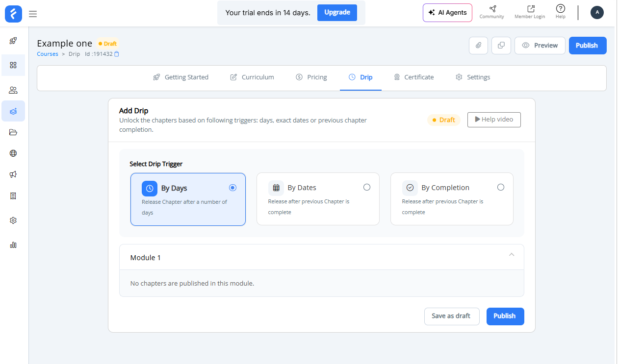Screen dimensions: 618x364
Task: Toggle the hamburger menu to expand the sidebar
Action: click(33, 14)
